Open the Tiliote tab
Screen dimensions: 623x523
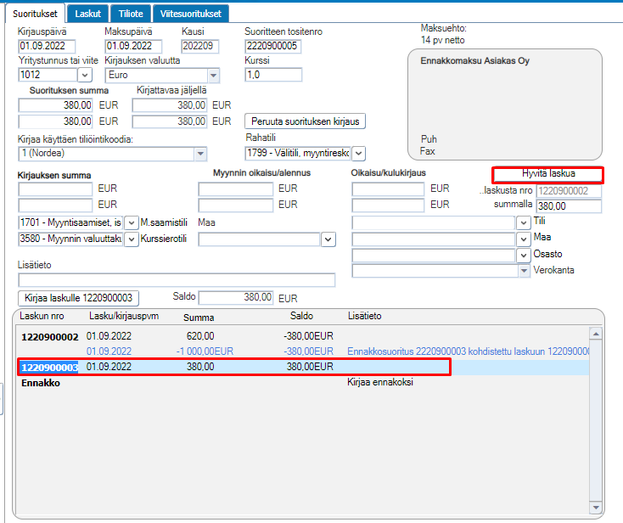[x=131, y=14]
